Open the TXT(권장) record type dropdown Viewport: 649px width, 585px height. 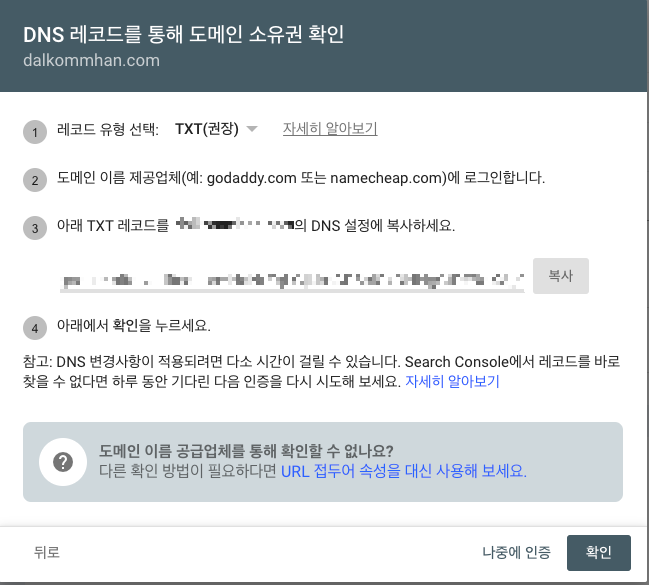click(216, 129)
